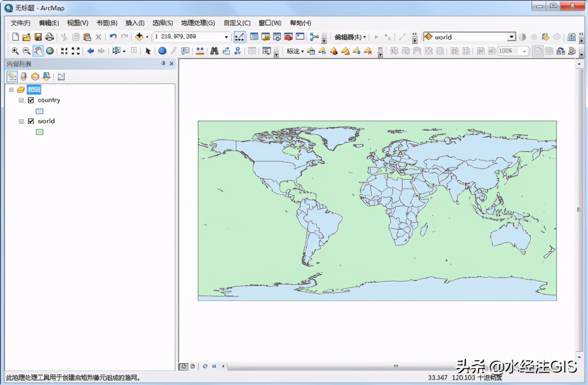Viewport: 588px width, 385px height.
Task: Click the green world layer symbol swatch
Action: [39, 132]
